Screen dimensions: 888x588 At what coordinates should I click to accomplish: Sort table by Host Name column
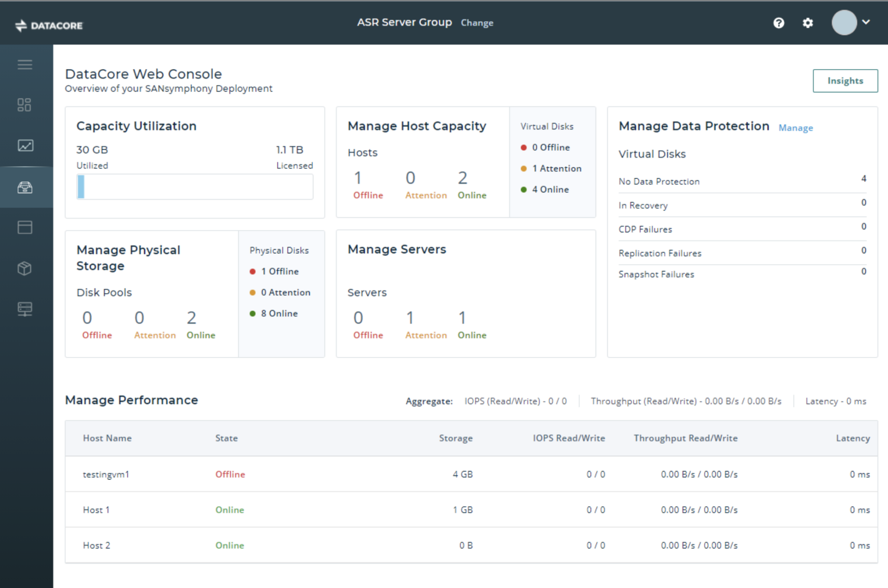(107, 438)
